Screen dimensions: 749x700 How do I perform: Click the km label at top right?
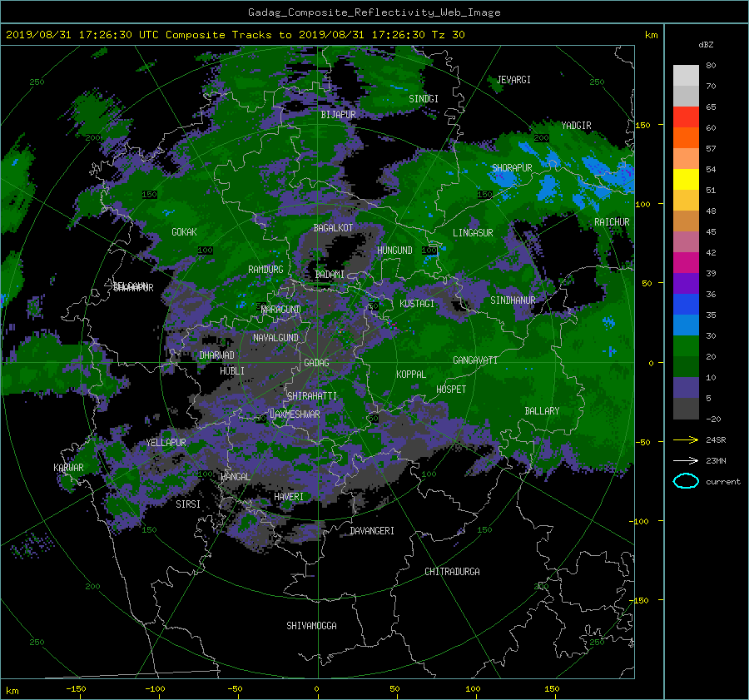(x=651, y=35)
